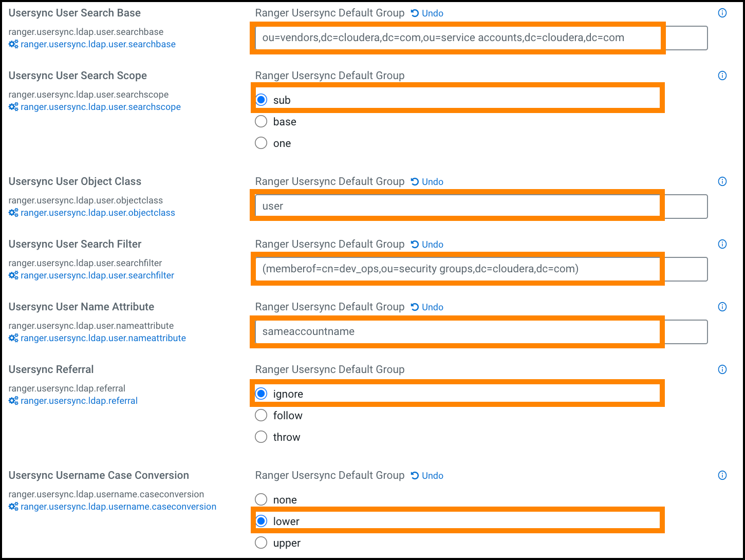The height and width of the screenshot is (560, 745).
Task: Show info for Usersync User Search Filter
Action: 722,245
